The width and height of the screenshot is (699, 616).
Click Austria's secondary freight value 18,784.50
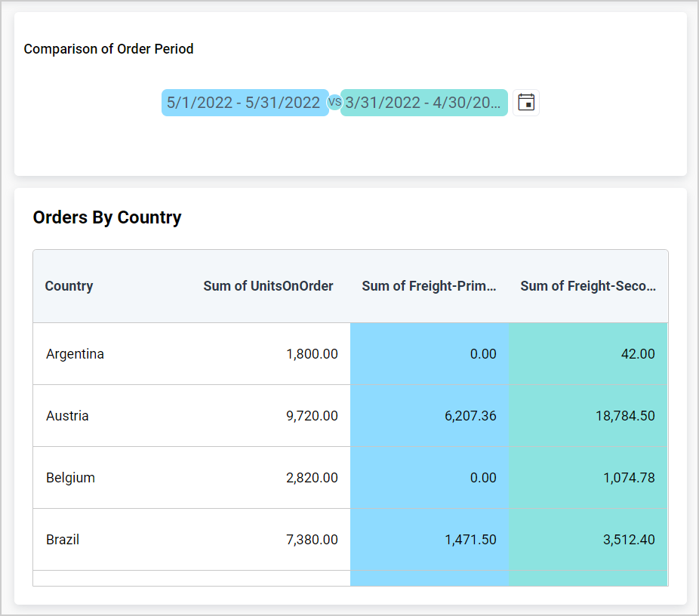coord(624,416)
